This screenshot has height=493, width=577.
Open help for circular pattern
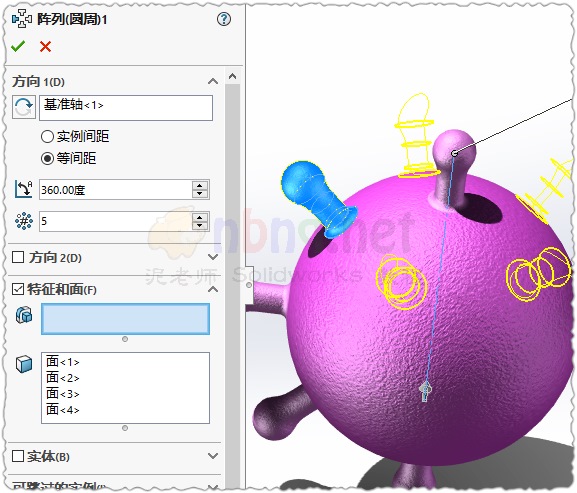(x=223, y=19)
